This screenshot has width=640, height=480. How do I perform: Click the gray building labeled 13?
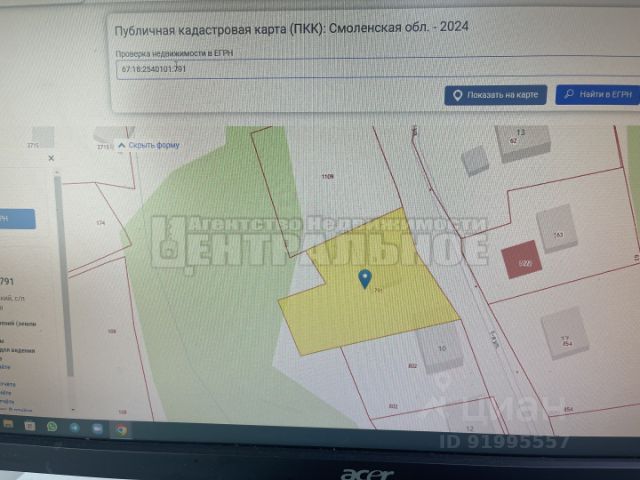pyautogui.click(x=523, y=142)
